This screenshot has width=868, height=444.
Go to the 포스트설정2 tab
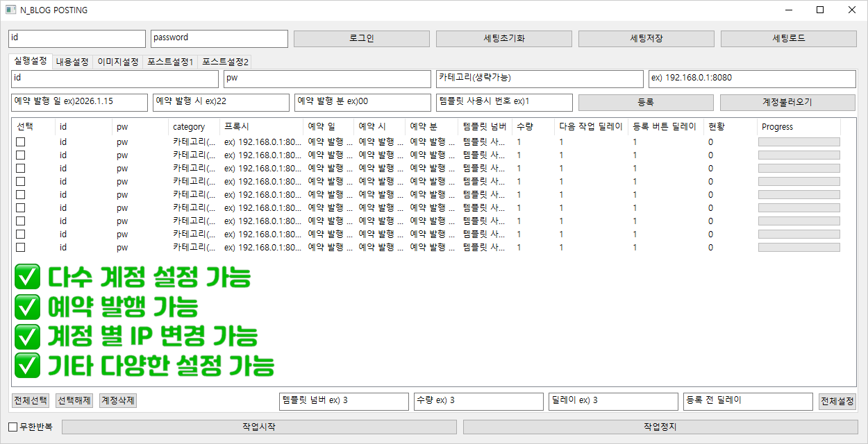[225, 62]
